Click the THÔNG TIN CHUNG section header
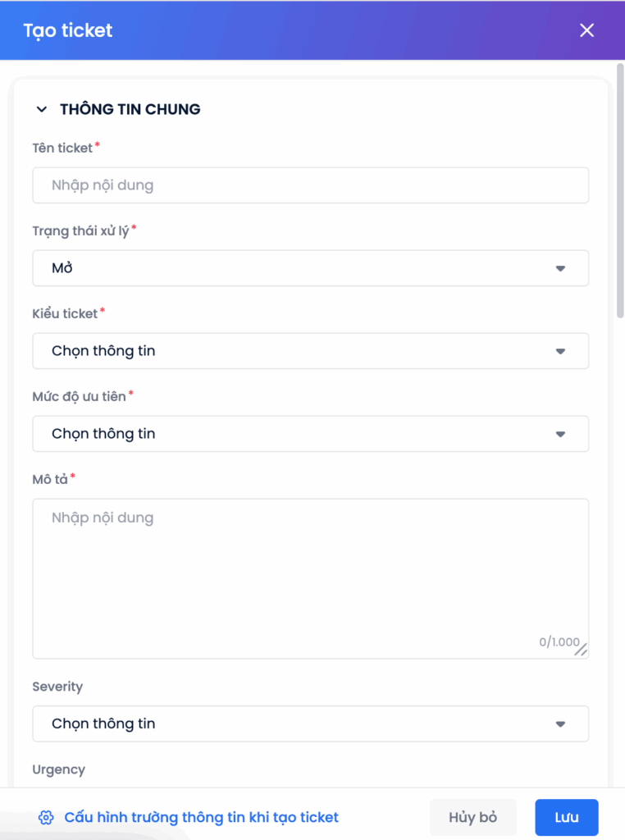625x840 pixels. pos(130,109)
